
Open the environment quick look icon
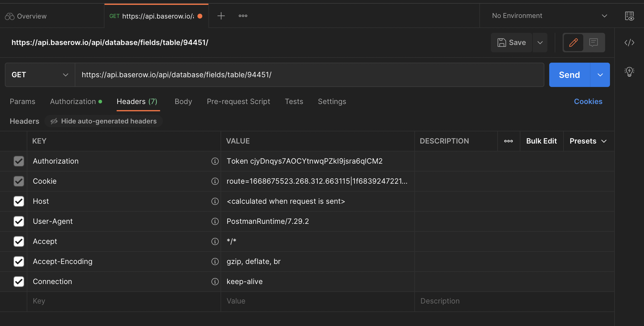[x=629, y=16]
